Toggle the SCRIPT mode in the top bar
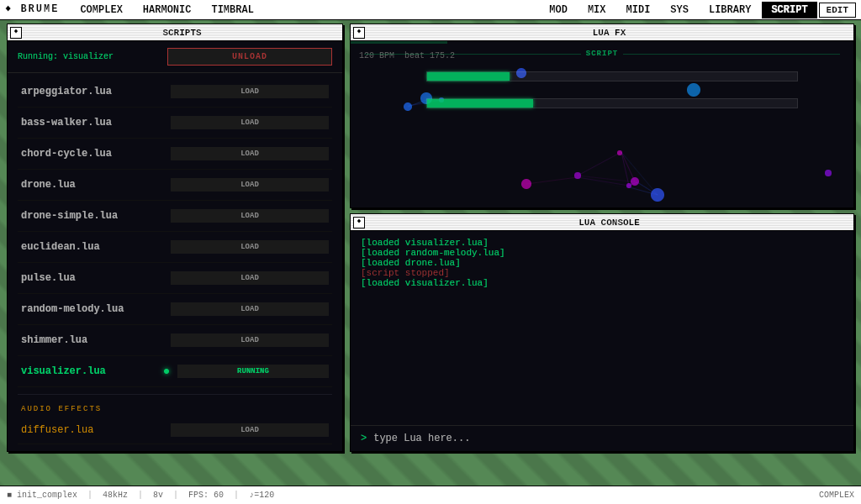861x504 pixels. coord(789,9)
